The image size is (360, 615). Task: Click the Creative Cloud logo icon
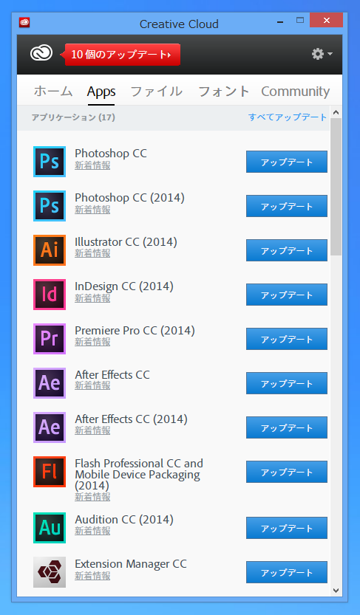41,53
